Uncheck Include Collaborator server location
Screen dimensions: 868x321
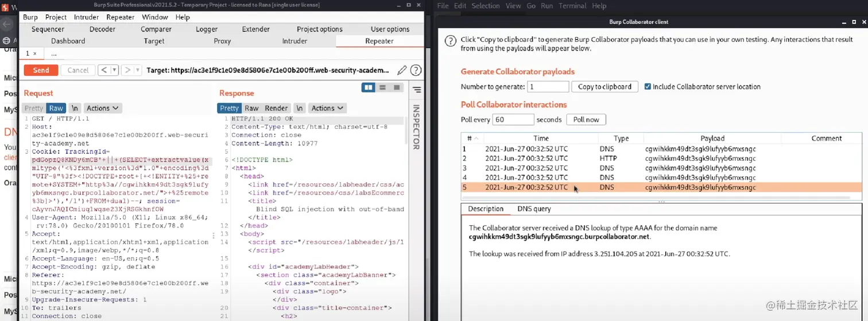click(x=648, y=87)
